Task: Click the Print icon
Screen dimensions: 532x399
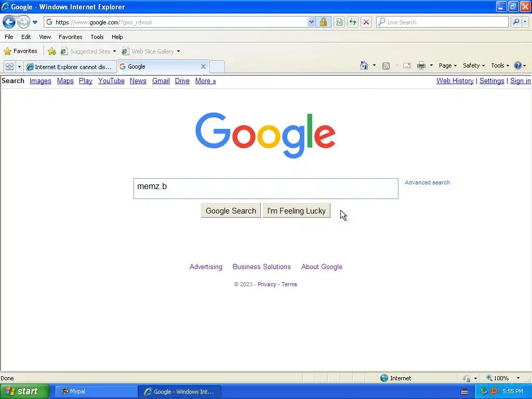Action: [x=421, y=65]
